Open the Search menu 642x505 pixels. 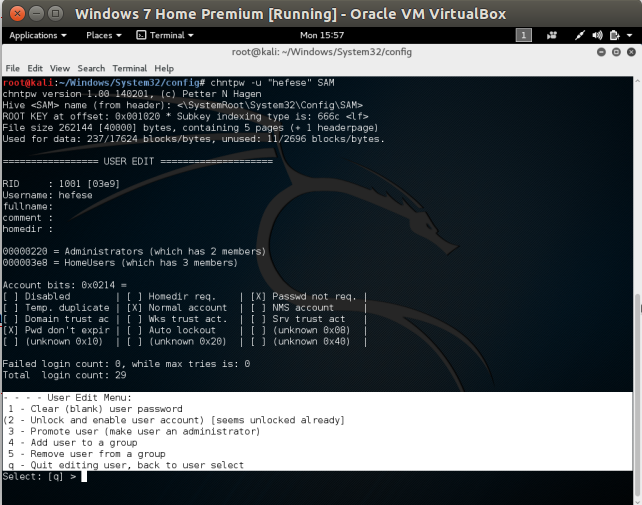[91, 68]
